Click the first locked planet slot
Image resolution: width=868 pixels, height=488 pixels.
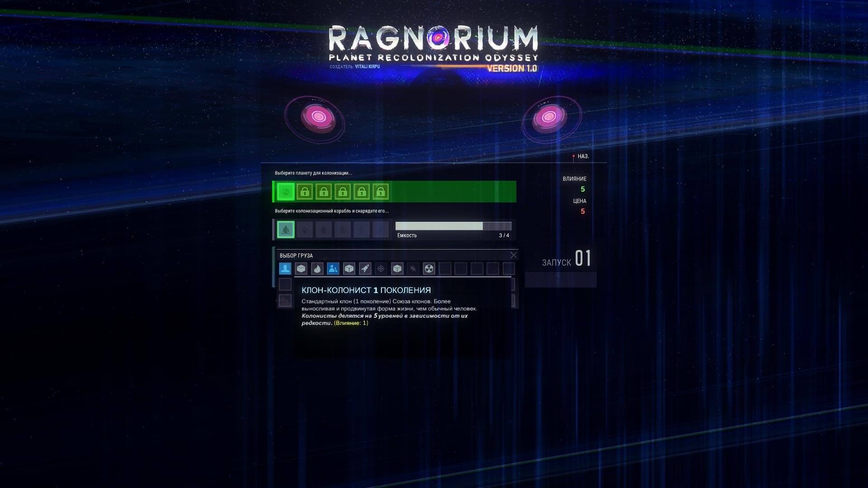(305, 192)
